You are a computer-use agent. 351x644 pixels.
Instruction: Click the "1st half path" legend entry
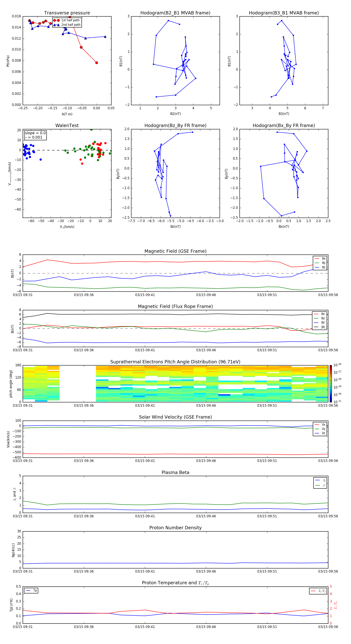coord(67,20)
